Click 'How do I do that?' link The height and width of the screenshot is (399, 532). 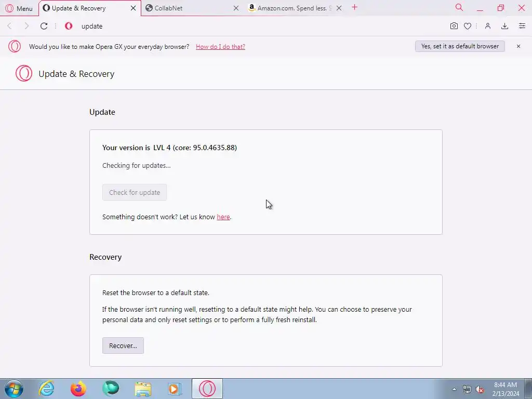pyautogui.click(x=220, y=47)
